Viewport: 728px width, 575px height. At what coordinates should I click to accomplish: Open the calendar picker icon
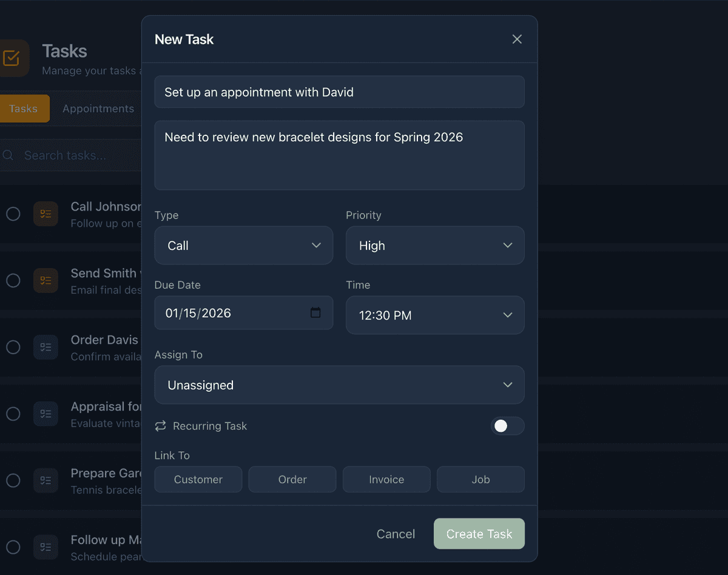tap(315, 313)
